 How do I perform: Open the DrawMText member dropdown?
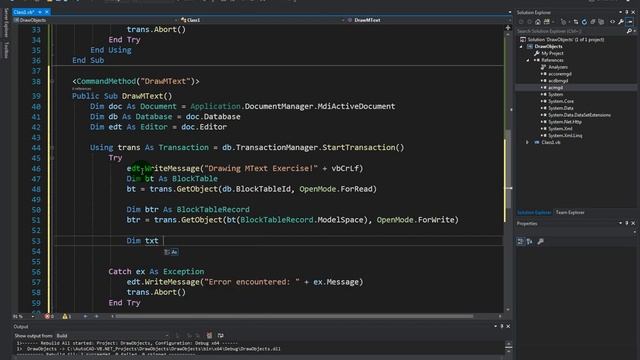coord(427,20)
